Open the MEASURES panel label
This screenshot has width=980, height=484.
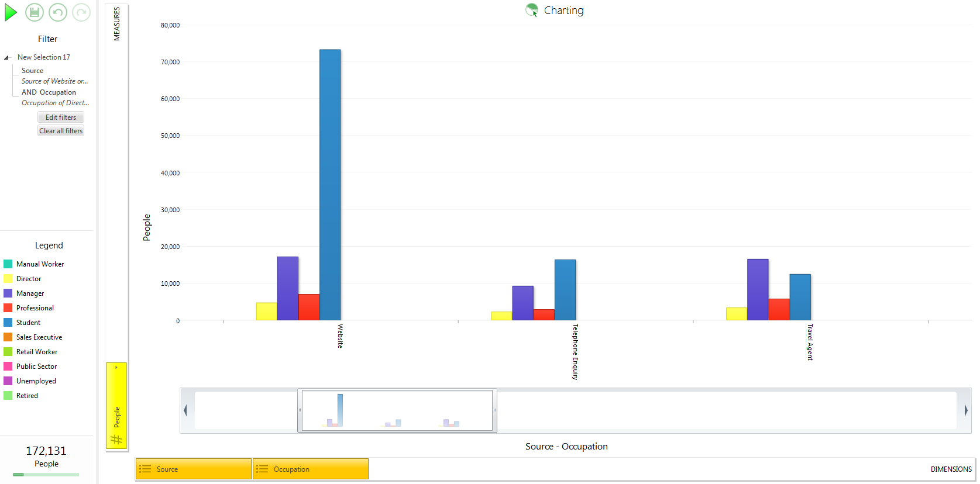point(116,24)
